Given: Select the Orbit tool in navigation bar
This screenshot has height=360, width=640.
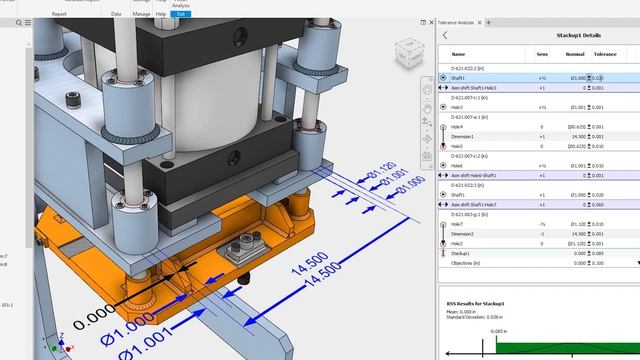Looking at the screenshot, I should 427,139.
